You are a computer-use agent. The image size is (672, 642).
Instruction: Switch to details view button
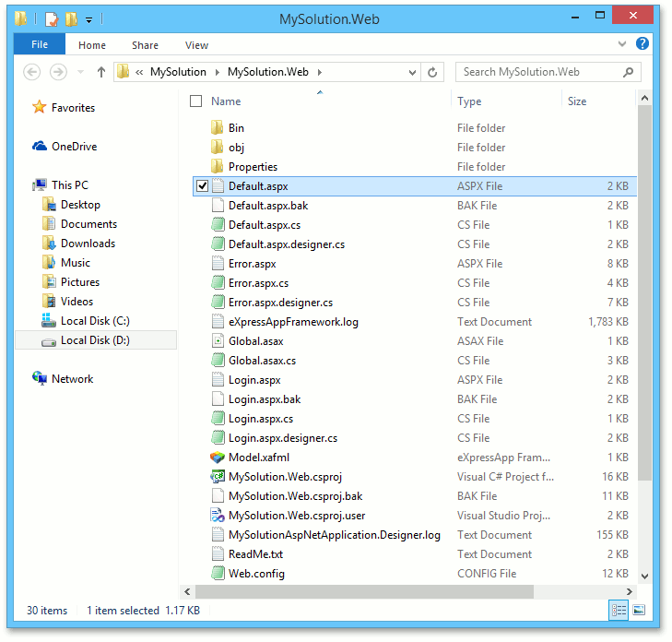(x=619, y=610)
